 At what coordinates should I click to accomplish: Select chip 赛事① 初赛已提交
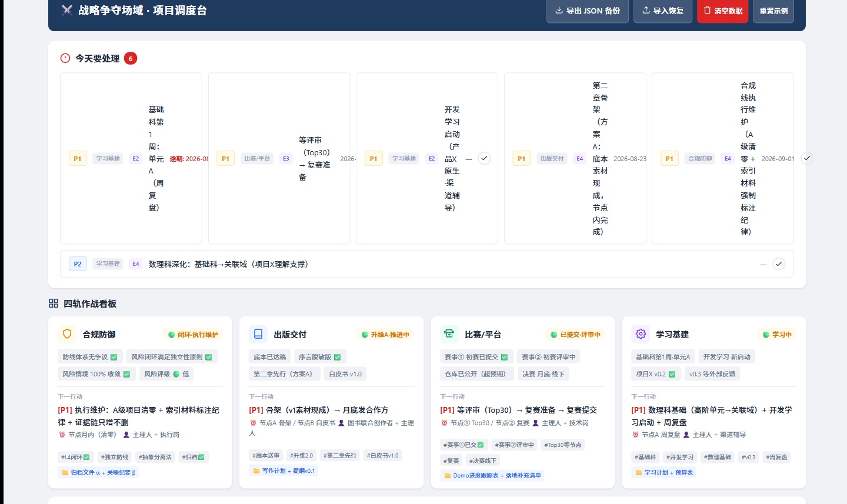(x=476, y=357)
